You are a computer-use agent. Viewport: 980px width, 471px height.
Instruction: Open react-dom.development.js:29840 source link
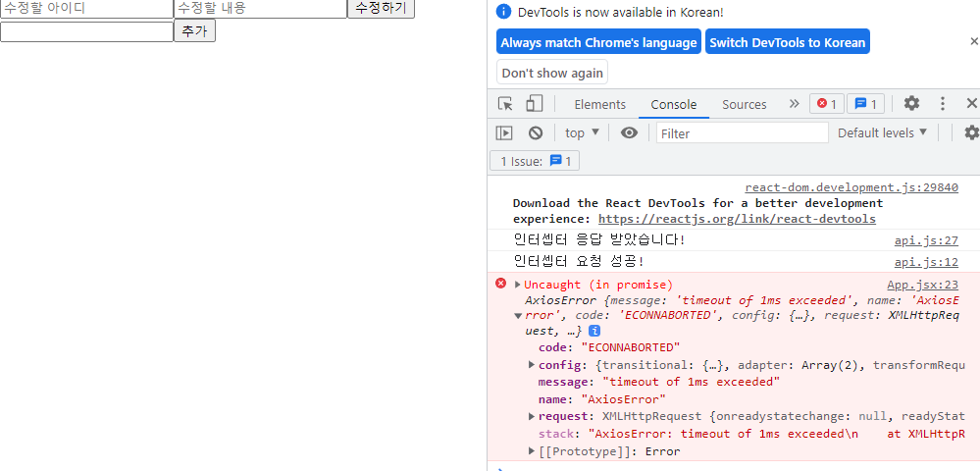(851, 187)
